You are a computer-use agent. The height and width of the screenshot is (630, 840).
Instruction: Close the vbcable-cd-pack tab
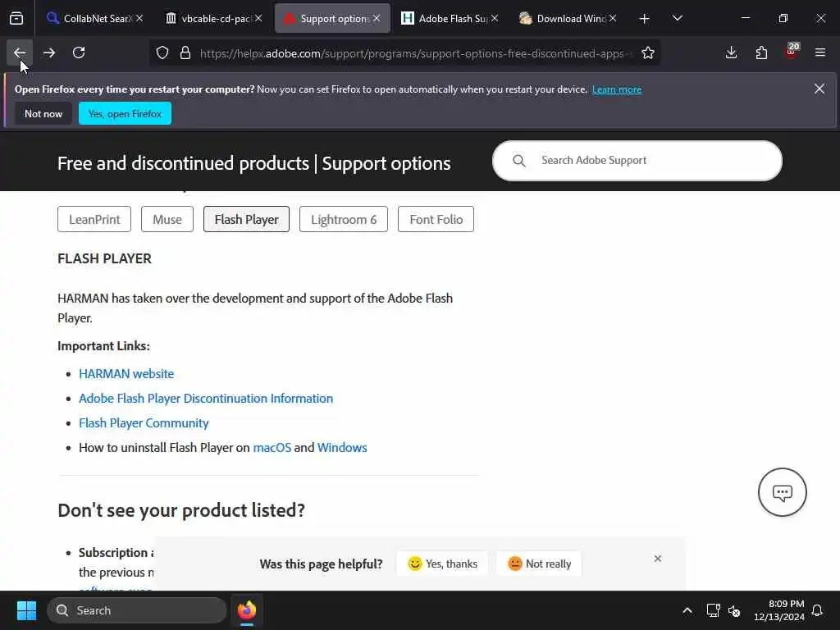tap(258, 19)
